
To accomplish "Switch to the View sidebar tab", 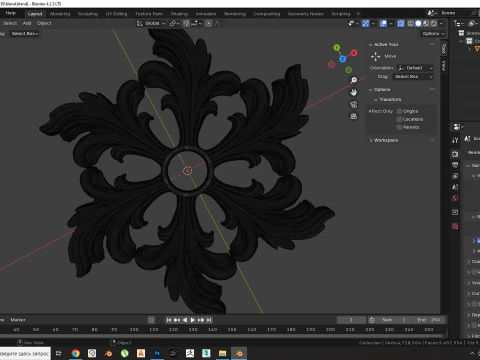I will (444, 65).
